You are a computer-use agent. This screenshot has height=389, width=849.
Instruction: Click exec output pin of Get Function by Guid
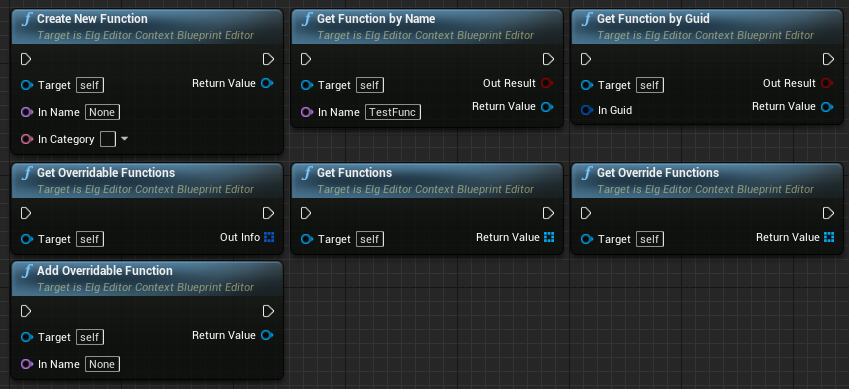click(x=828, y=59)
